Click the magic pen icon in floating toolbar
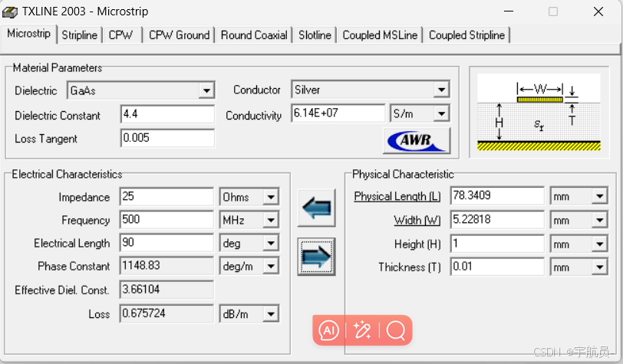This screenshot has width=623, height=364. coord(362,330)
